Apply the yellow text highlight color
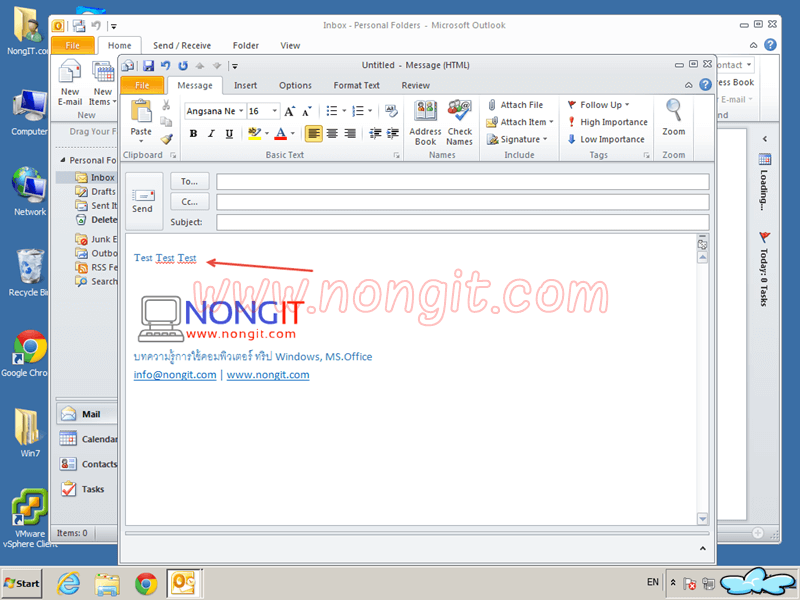 [x=255, y=134]
